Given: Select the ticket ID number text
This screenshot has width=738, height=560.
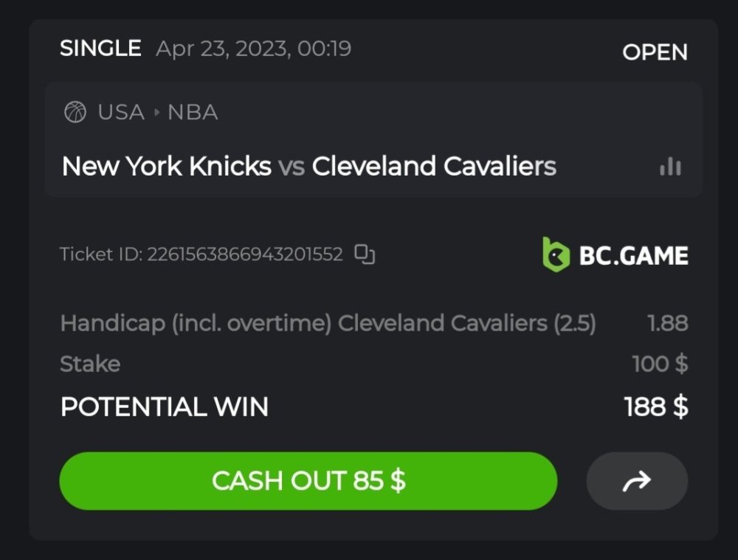Looking at the screenshot, I should click(x=245, y=255).
